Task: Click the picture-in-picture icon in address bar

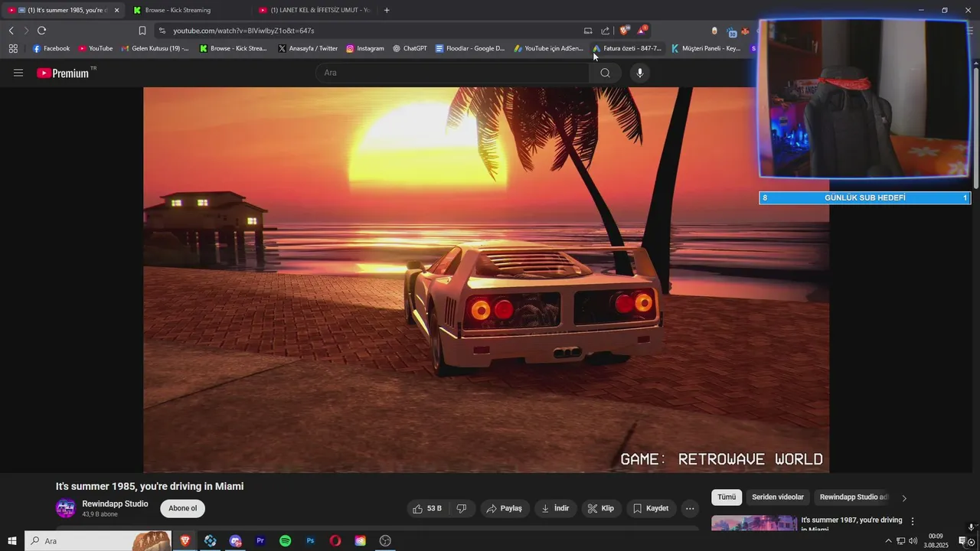Action: [588, 31]
